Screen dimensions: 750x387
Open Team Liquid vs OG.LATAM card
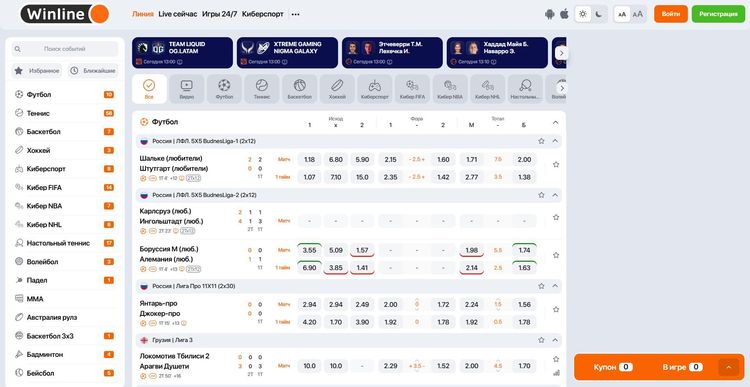pyautogui.click(x=182, y=53)
